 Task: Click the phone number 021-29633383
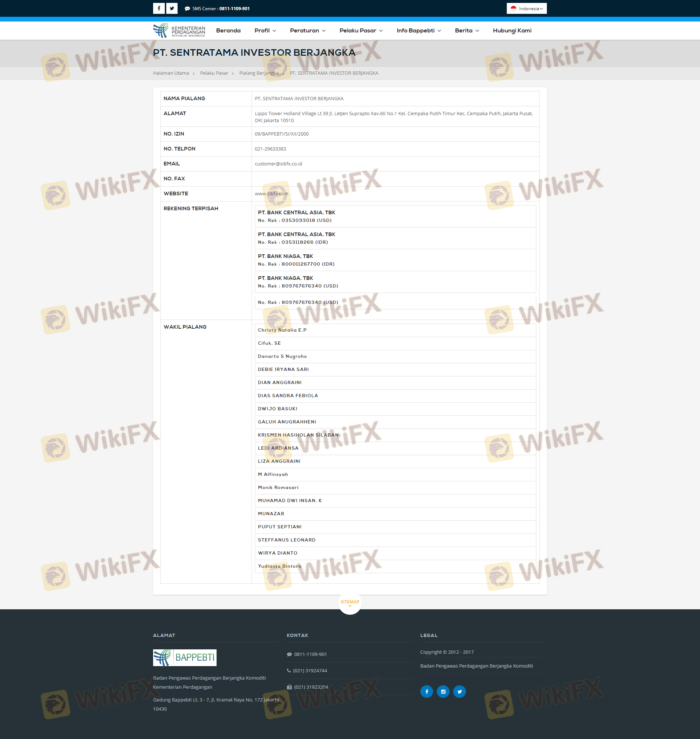point(271,149)
